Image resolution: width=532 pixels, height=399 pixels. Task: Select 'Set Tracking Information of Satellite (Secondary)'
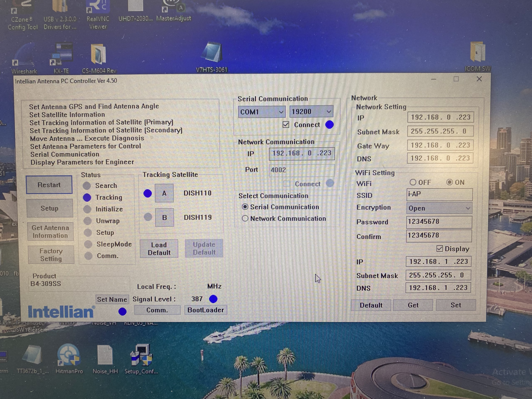pyautogui.click(x=106, y=130)
